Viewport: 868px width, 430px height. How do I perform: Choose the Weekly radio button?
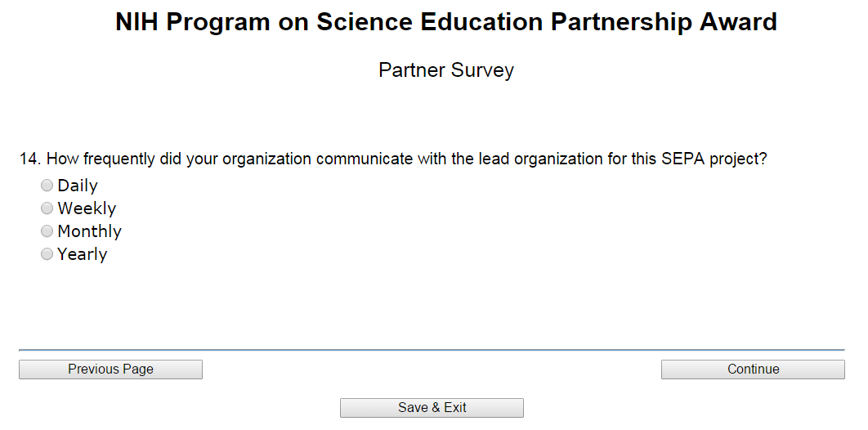click(x=47, y=208)
